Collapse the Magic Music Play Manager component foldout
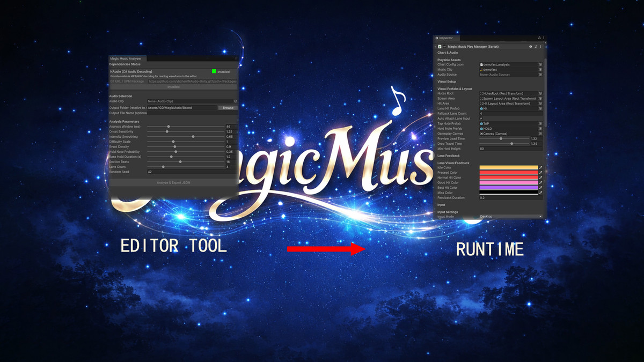The image size is (644, 362). 435,47
